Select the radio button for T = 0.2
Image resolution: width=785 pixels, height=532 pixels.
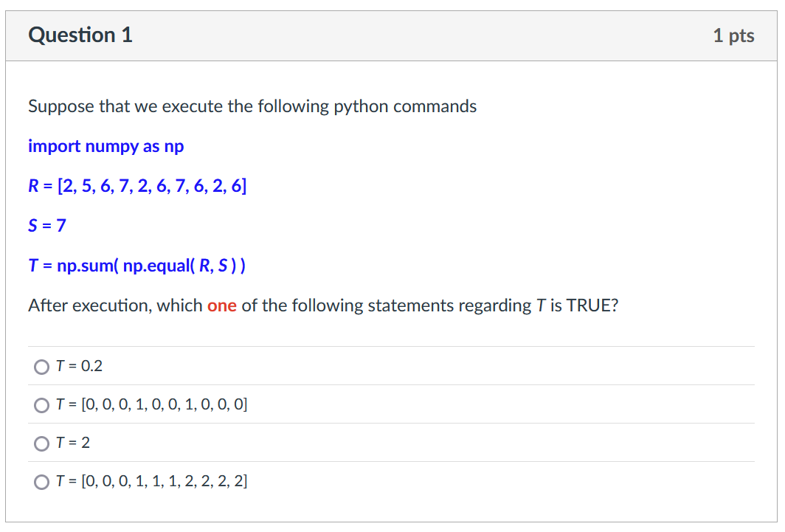point(41,367)
